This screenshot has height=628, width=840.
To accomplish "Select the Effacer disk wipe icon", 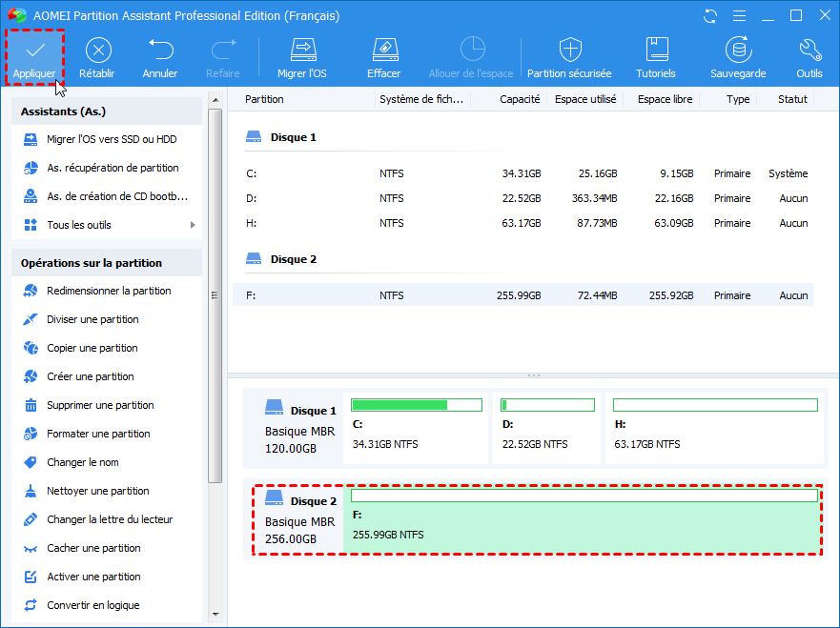I will 383,50.
